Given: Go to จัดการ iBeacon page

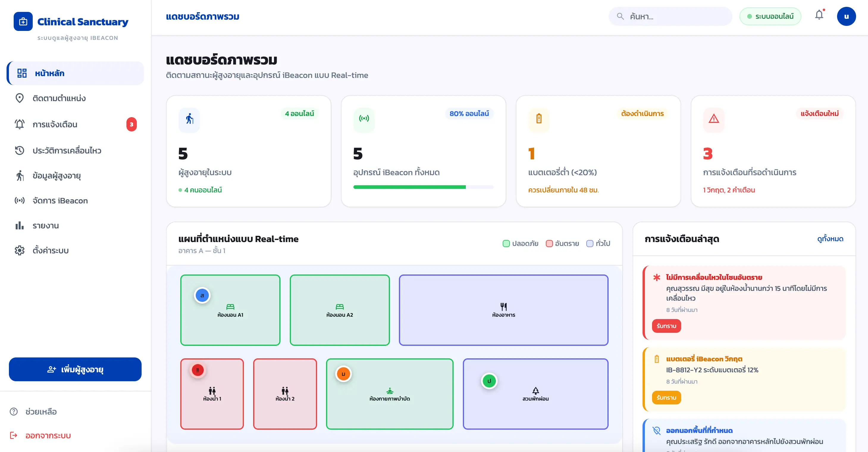Looking at the screenshot, I should pyautogui.click(x=76, y=200).
